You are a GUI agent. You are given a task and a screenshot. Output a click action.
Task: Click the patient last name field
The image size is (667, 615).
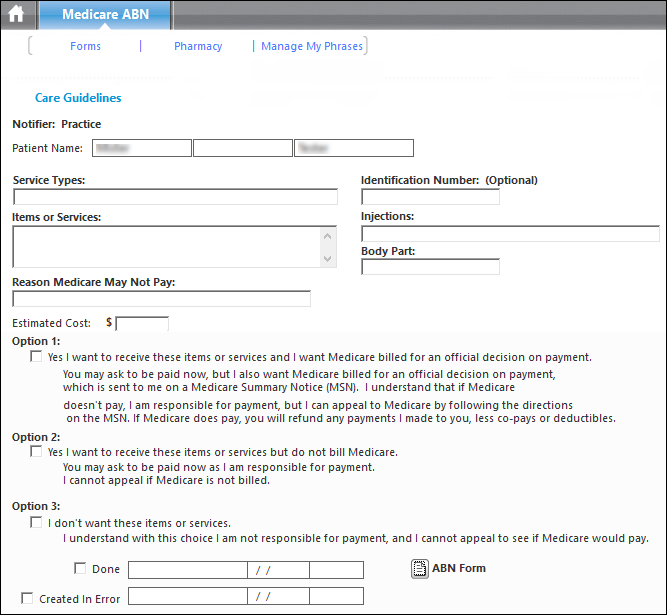click(354, 148)
